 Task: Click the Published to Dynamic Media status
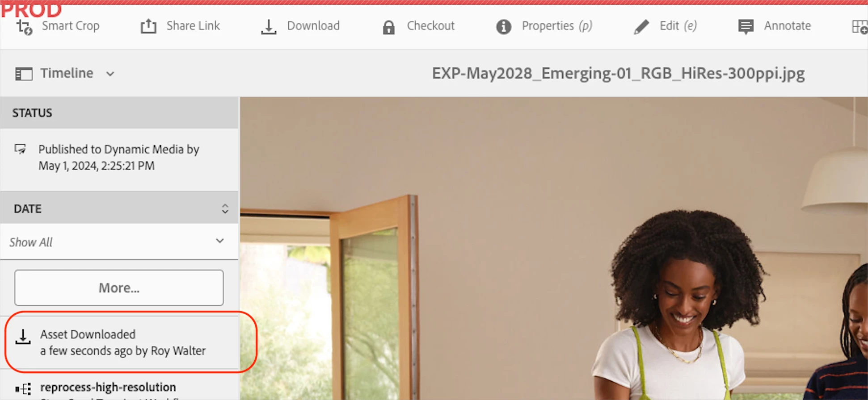coord(119,157)
